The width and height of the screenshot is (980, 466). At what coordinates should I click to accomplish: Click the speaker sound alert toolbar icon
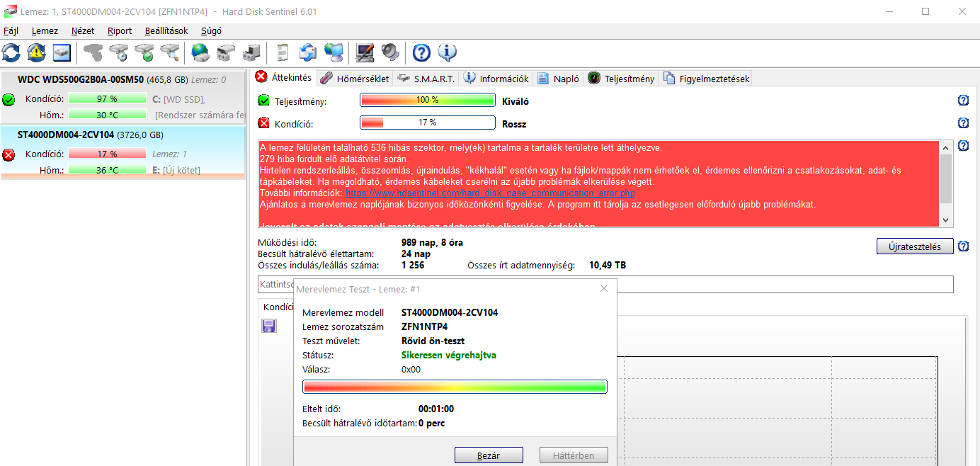[x=390, y=52]
